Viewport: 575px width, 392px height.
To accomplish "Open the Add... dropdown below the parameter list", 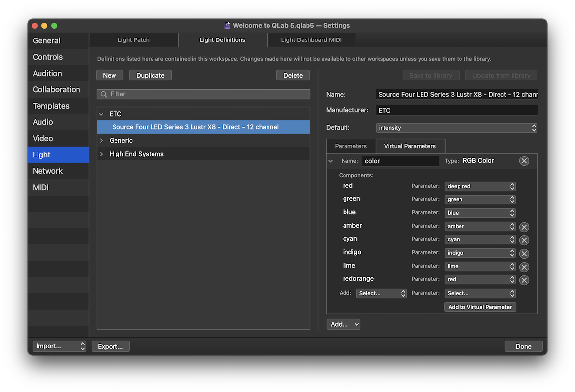I will click(x=343, y=324).
